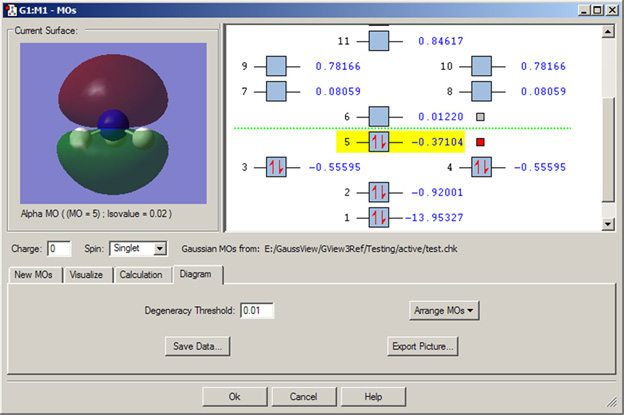Image resolution: width=624 pixels, height=415 pixels.
Task: Select virtual orbital 10 box
Action: pyautogui.click(x=480, y=67)
